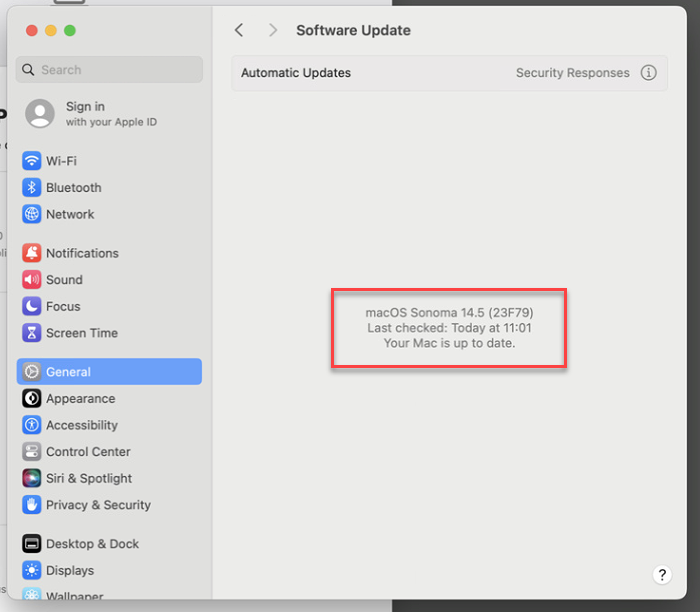Image resolution: width=700 pixels, height=612 pixels.
Task: Click the Siri & Spotlight icon
Action: [x=32, y=478]
